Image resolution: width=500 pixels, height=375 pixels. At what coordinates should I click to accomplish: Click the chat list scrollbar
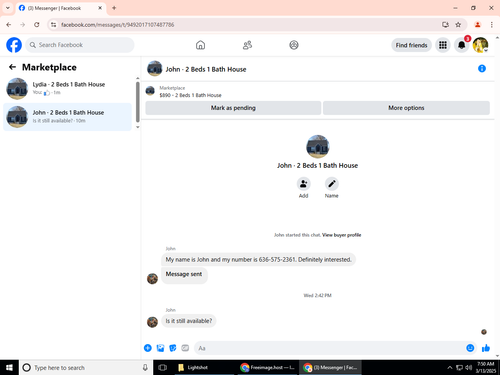[x=138, y=102]
